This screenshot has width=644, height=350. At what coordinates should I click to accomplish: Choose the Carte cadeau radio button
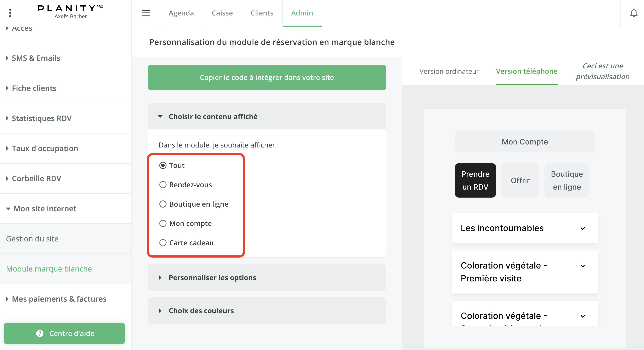(x=163, y=243)
